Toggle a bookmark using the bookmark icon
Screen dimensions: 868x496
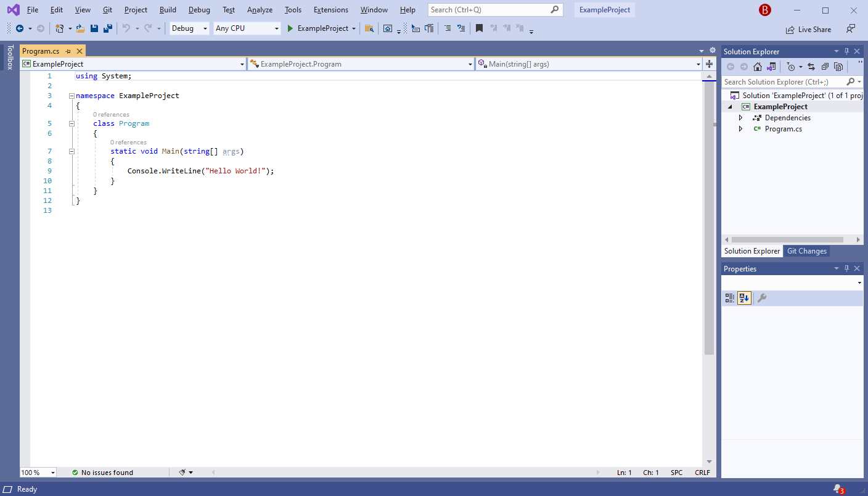click(479, 28)
